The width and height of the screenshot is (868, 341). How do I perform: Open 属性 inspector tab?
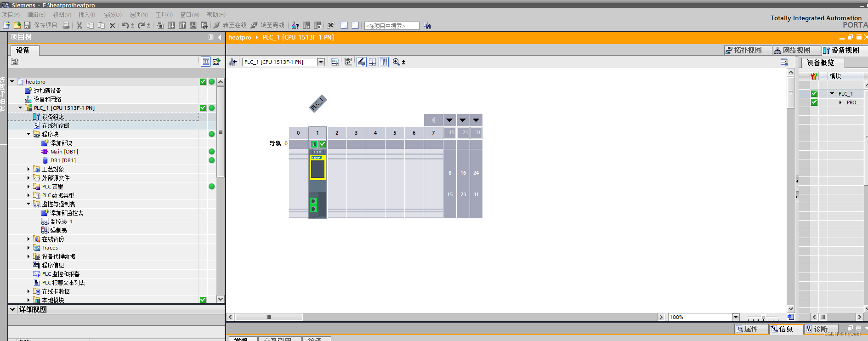[751, 329]
